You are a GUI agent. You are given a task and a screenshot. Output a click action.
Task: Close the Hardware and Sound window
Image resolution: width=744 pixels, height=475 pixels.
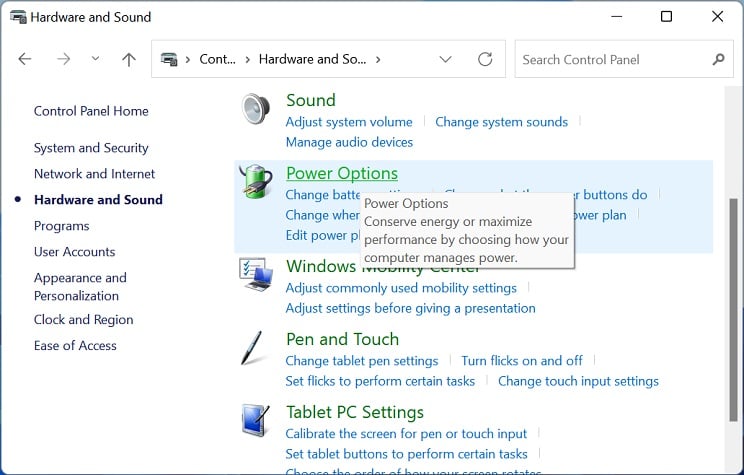coord(717,17)
